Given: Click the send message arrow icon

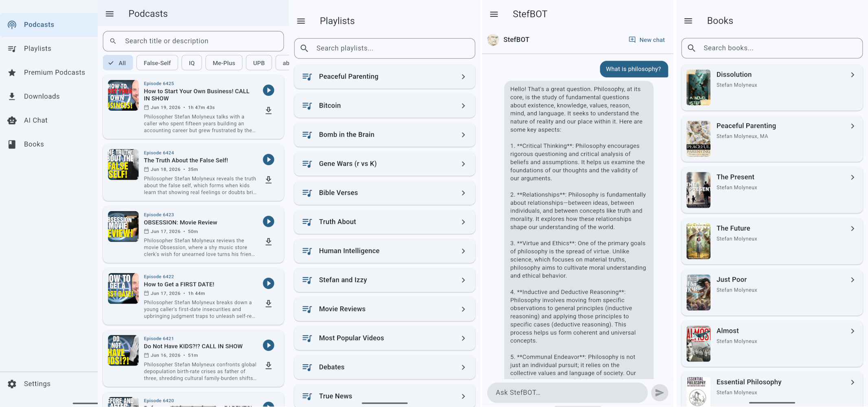Looking at the screenshot, I should [x=660, y=393].
